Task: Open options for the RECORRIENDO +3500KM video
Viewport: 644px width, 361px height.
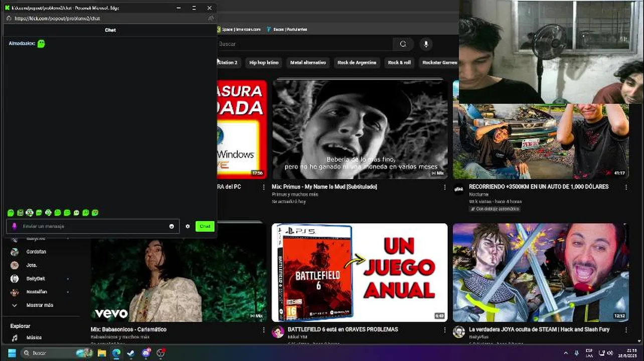Action: pos(625,187)
